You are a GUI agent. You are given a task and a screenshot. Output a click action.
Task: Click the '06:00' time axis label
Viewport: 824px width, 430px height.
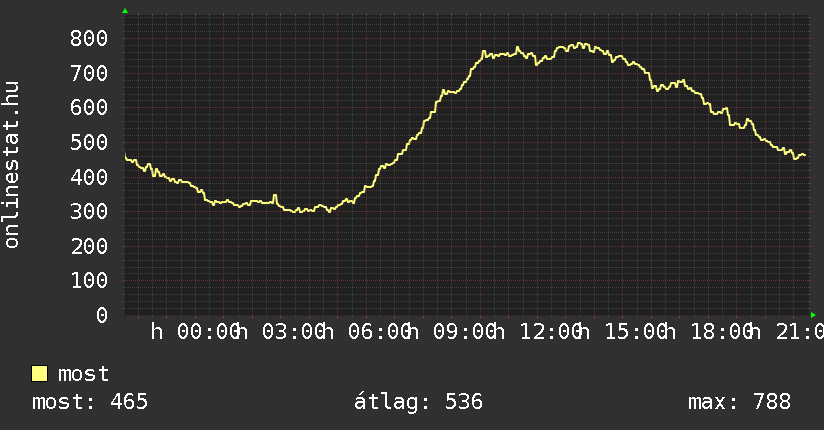point(379,332)
